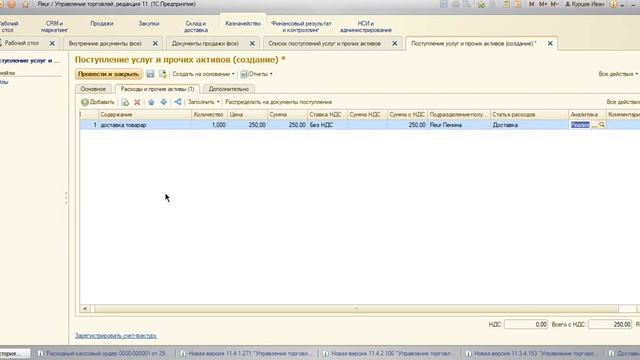Viewport: 640px width, 360px height.
Task: Open the Казначейство section
Action: tap(243, 24)
